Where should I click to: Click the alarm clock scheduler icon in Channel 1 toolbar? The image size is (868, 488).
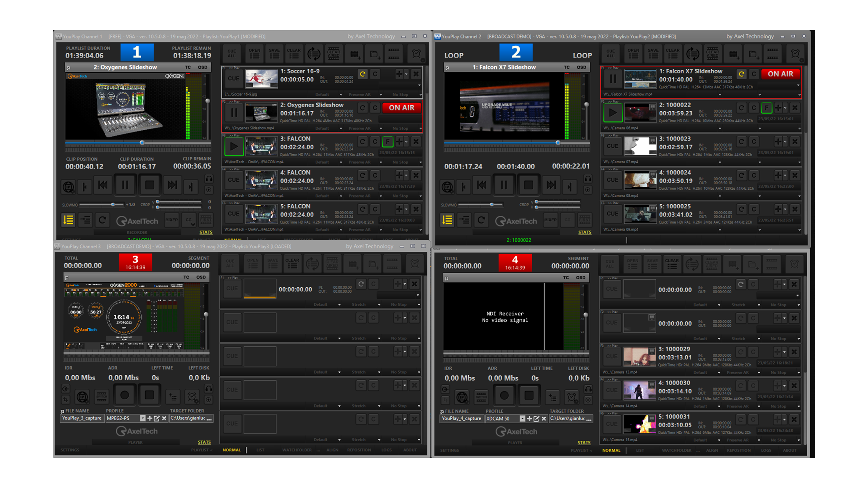tap(417, 54)
